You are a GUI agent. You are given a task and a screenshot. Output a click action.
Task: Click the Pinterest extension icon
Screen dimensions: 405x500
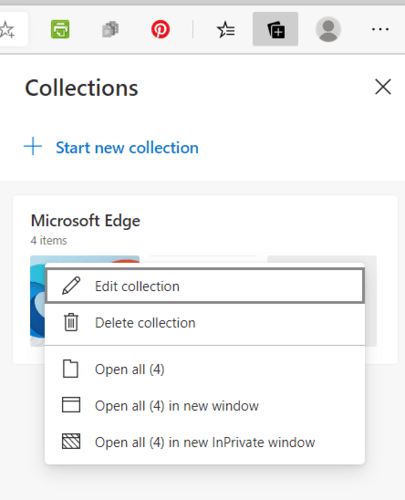160,29
